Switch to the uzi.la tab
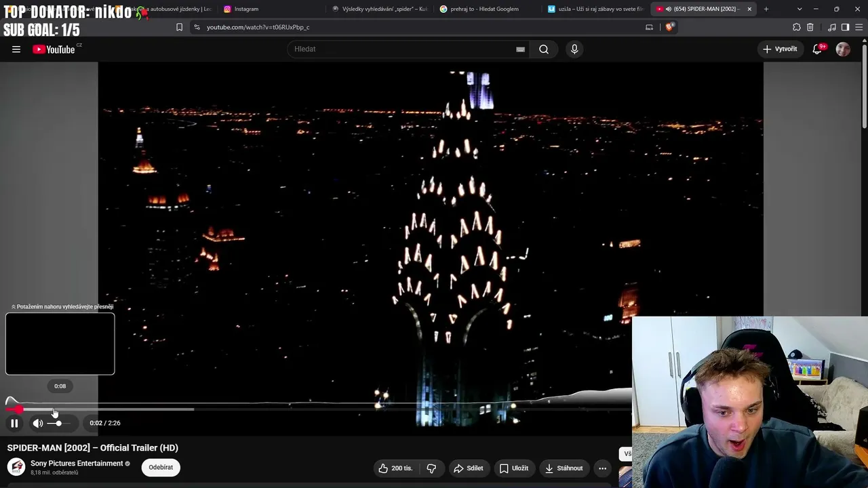 (x=597, y=9)
